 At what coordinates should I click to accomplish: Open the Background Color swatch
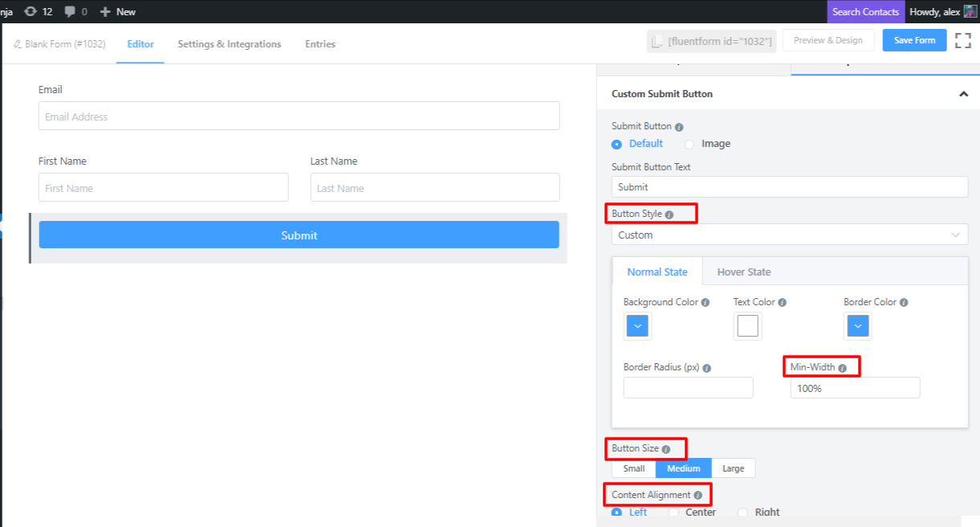pos(637,326)
